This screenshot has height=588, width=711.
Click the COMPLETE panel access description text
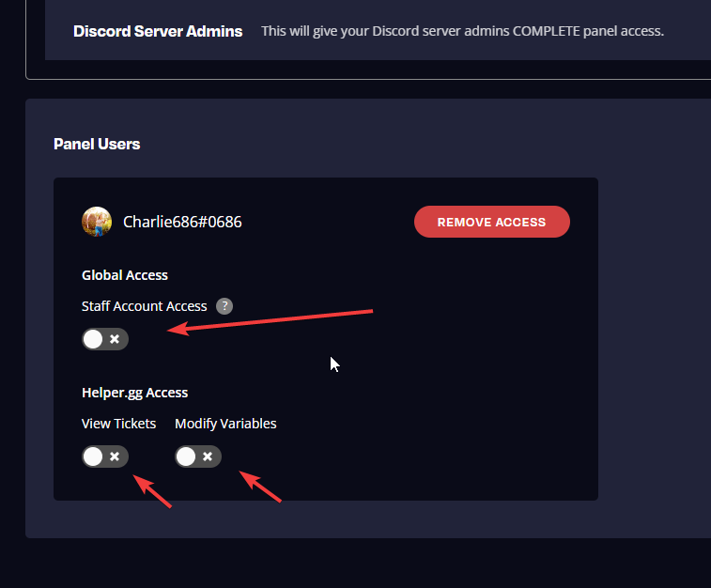tap(462, 31)
